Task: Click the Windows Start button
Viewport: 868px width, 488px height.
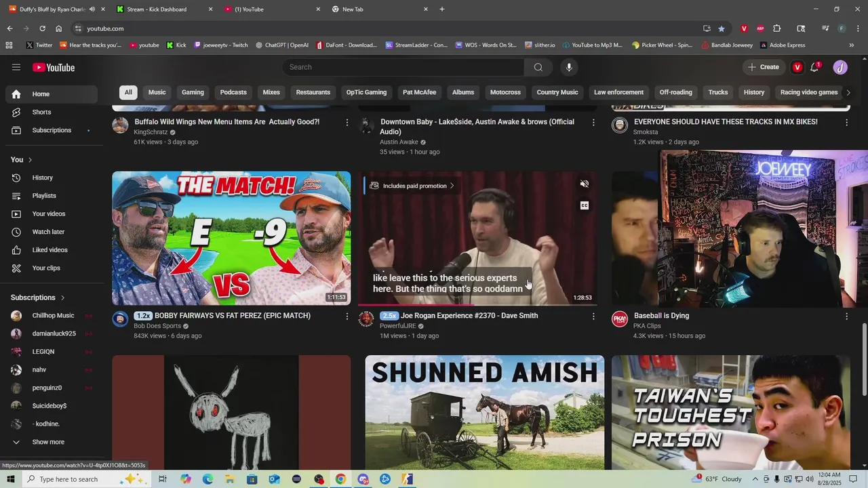Action: click(11, 479)
